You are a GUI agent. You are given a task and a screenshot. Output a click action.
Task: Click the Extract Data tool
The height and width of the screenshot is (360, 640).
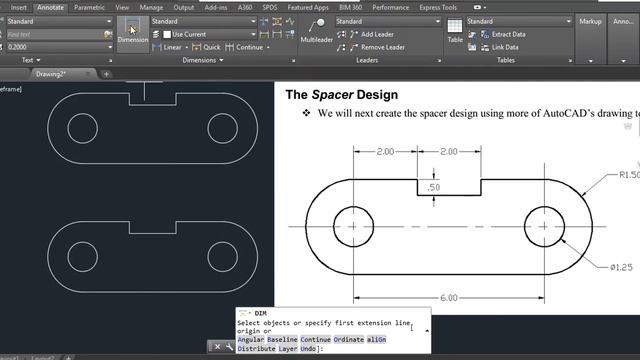503,34
